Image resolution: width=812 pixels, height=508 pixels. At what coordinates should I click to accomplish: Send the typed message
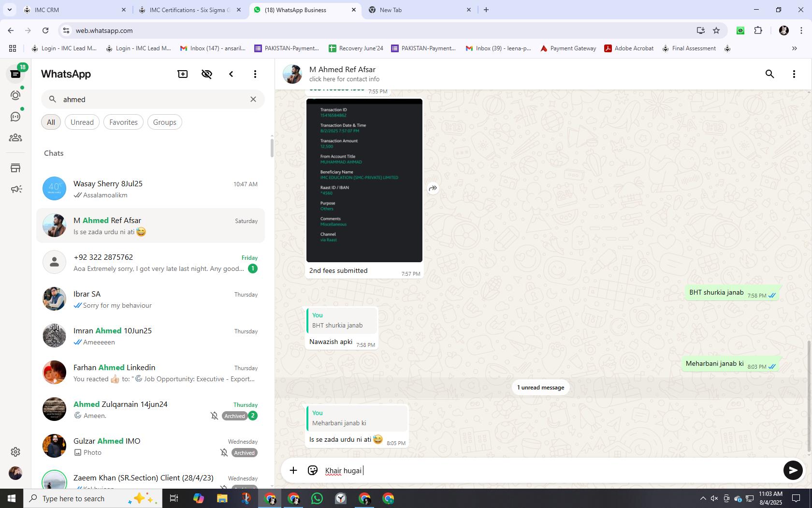(793, 470)
